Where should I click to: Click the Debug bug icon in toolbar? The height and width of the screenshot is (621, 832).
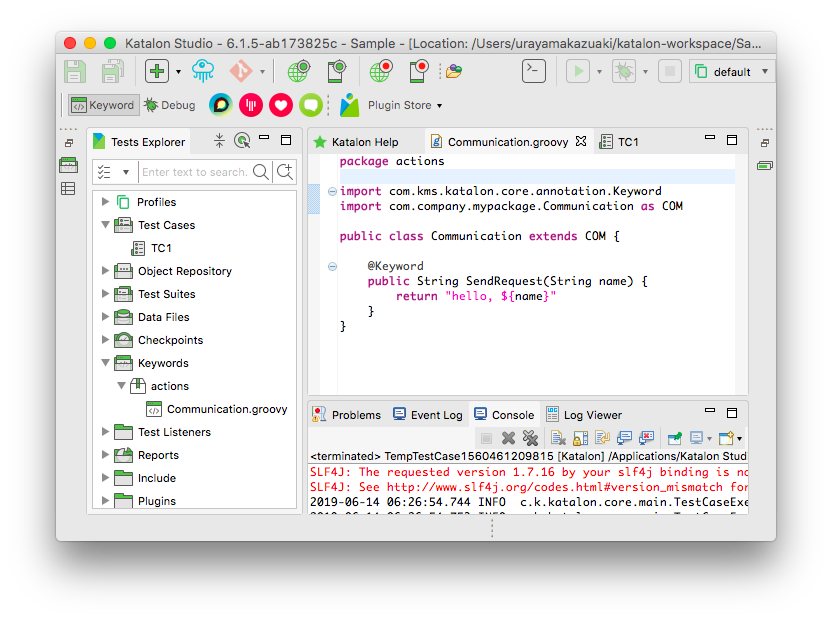(624, 71)
